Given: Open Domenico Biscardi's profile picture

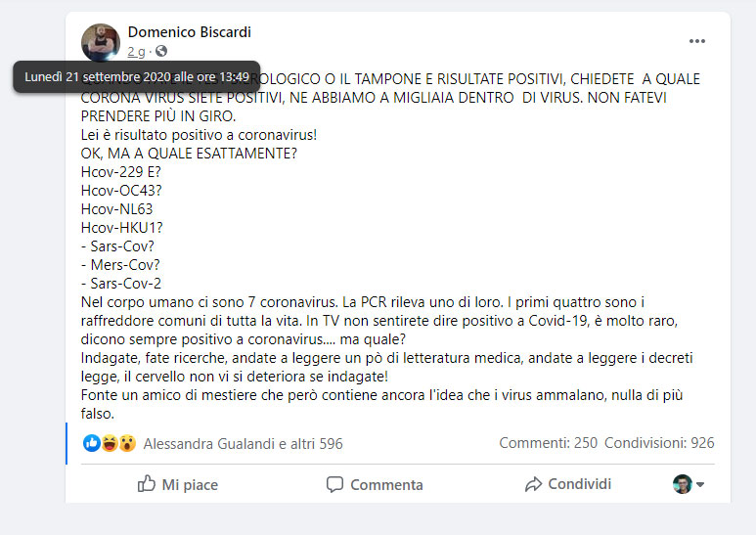Looking at the screenshot, I should [x=101, y=42].
